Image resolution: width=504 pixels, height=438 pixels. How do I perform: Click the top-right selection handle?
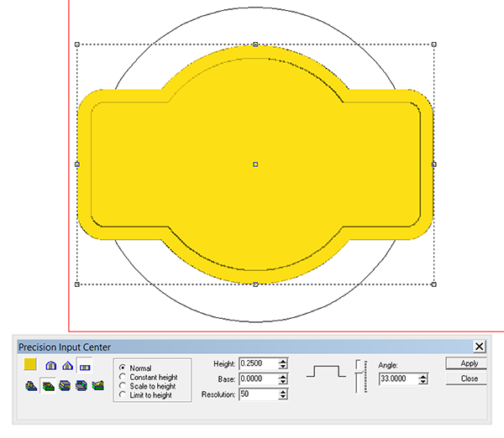coord(433,44)
